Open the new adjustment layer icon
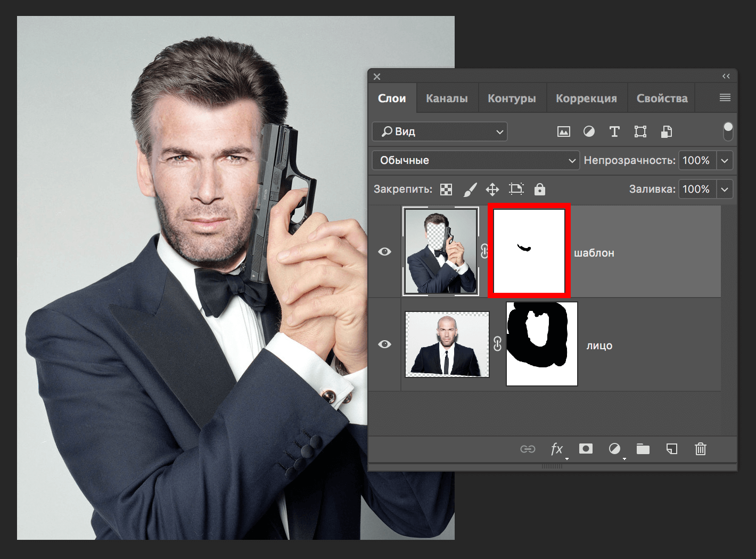756x559 pixels. [615, 449]
